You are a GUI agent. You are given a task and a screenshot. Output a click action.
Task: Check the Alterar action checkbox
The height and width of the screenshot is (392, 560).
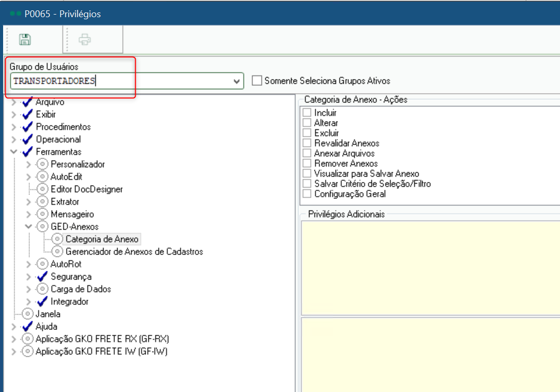(x=307, y=123)
